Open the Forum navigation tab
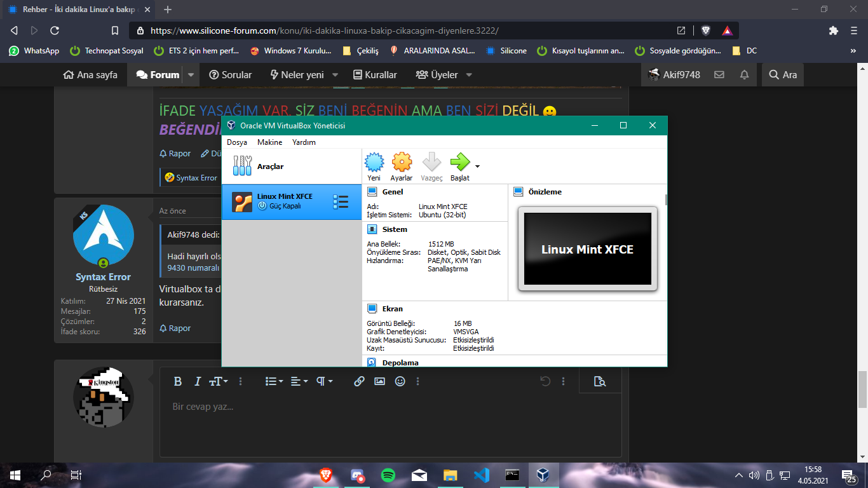This screenshot has width=868, height=488. tap(158, 75)
